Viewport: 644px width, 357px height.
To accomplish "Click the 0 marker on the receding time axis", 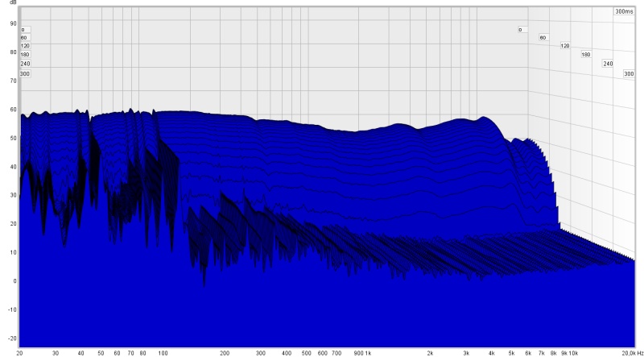I will click(x=521, y=30).
